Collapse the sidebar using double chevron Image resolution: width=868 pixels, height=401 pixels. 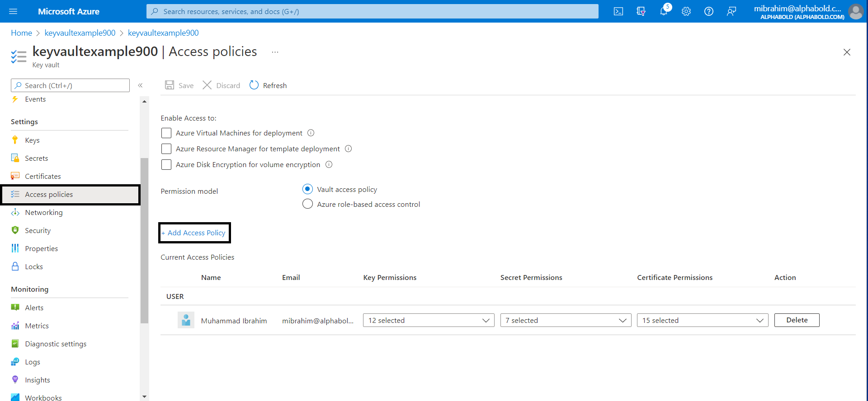[141, 85]
